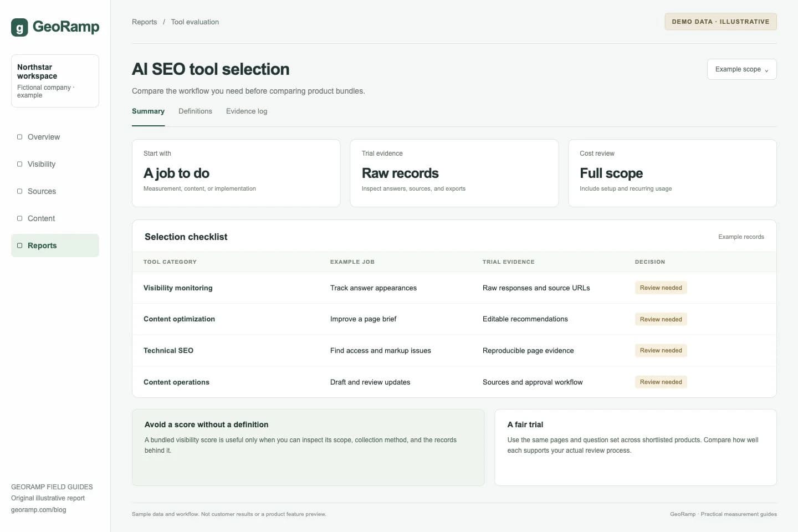This screenshot has width=798, height=532.
Task: Click the Editable recommendations cell
Action: point(525,319)
